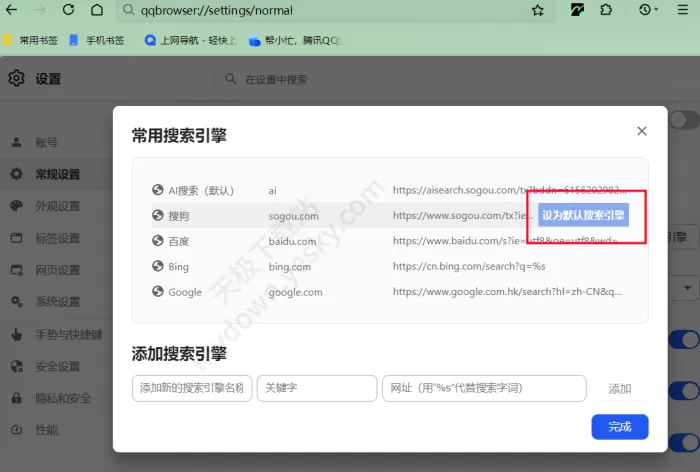Click the globe icon beside 百度
Image resolution: width=700 pixels, height=472 pixels.
coord(158,241)
